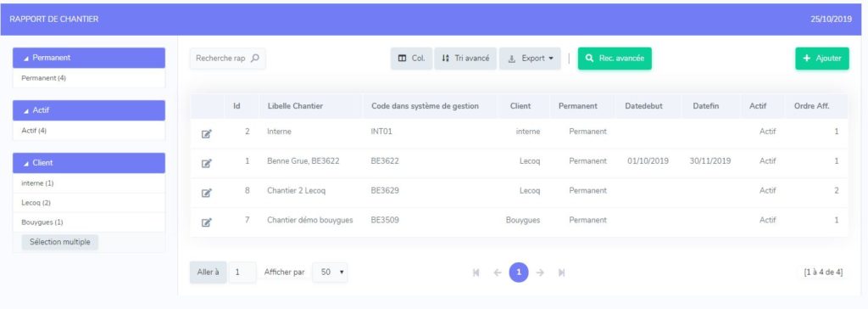The image size is (868, 309).
Task: Click the Aller à page input
Action: pyautogui.click(x=242, y=272)
